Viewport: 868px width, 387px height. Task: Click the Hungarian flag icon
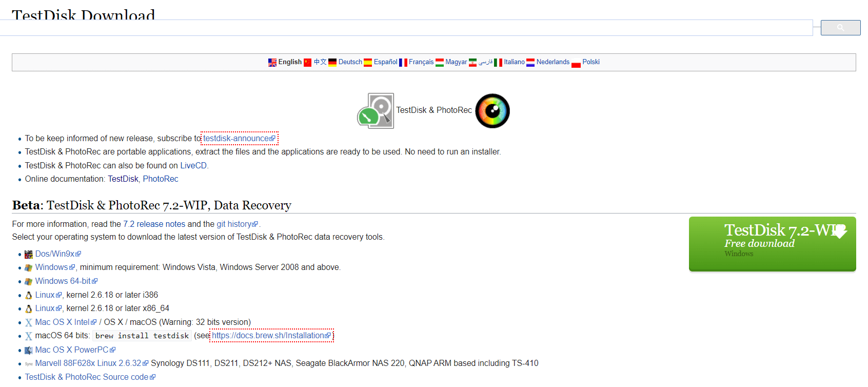[440, 63]
